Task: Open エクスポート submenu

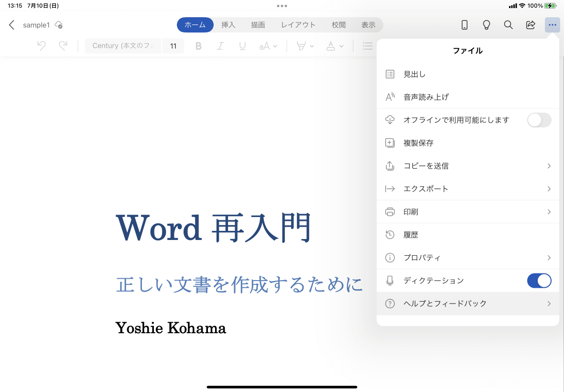Action: pos(467,189)
